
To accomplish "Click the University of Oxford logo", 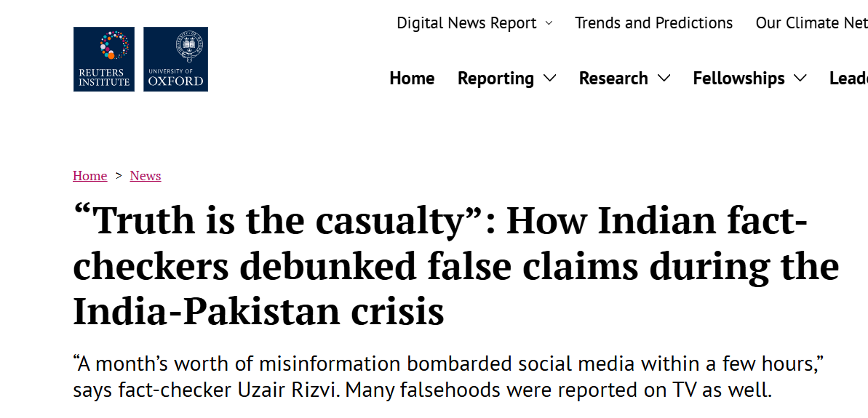I will click(175, 59).
